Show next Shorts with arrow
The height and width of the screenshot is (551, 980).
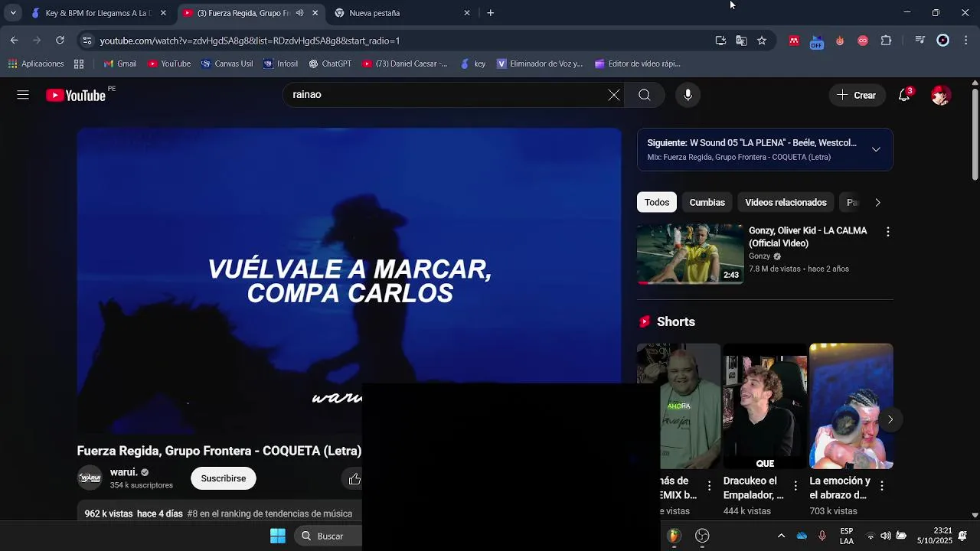click(890, 419)
